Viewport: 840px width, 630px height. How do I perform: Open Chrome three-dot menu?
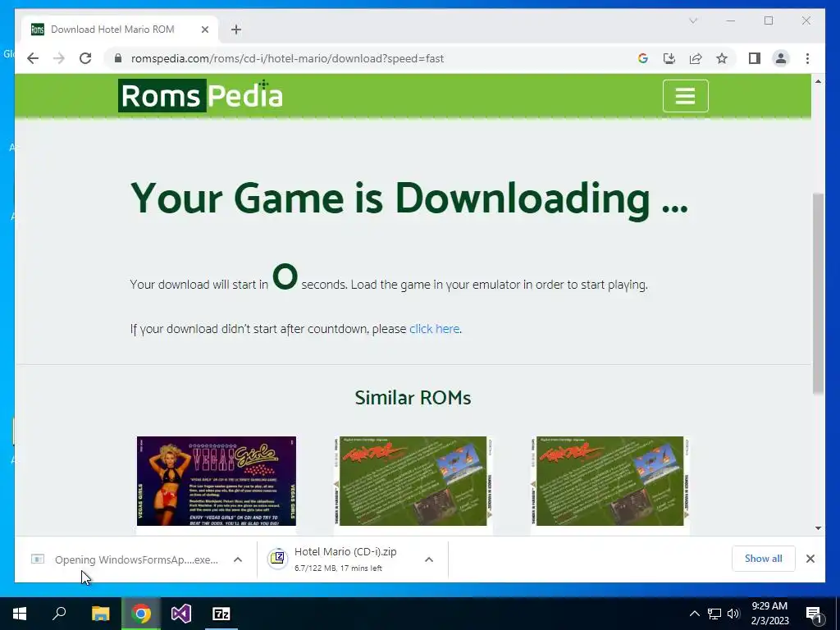(x=807, y=58)
